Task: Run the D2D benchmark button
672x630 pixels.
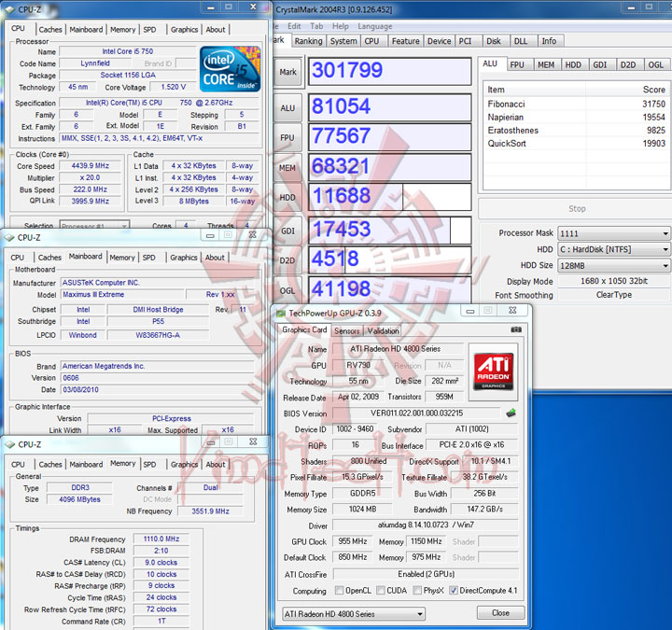Action: coord(287,260)
